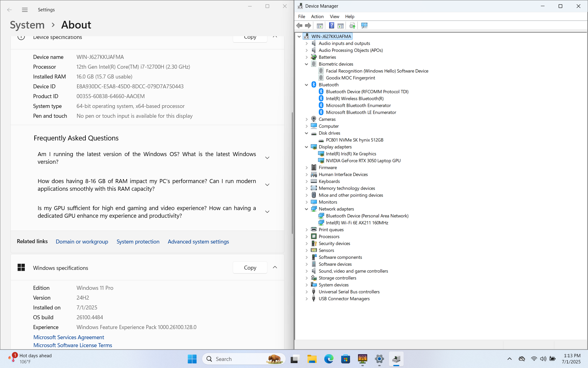
Task: Click the Settings gear icon on taskbar
Action: [379, 359]
